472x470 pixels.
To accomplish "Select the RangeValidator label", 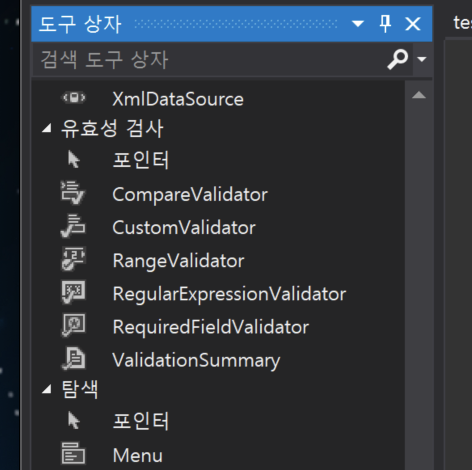I will 179,261.
